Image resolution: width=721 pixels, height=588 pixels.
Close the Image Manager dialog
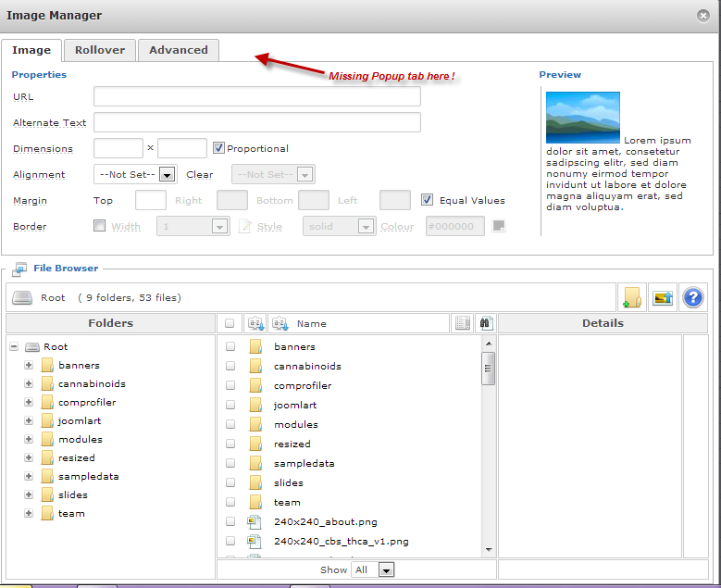tap(702, 16)
